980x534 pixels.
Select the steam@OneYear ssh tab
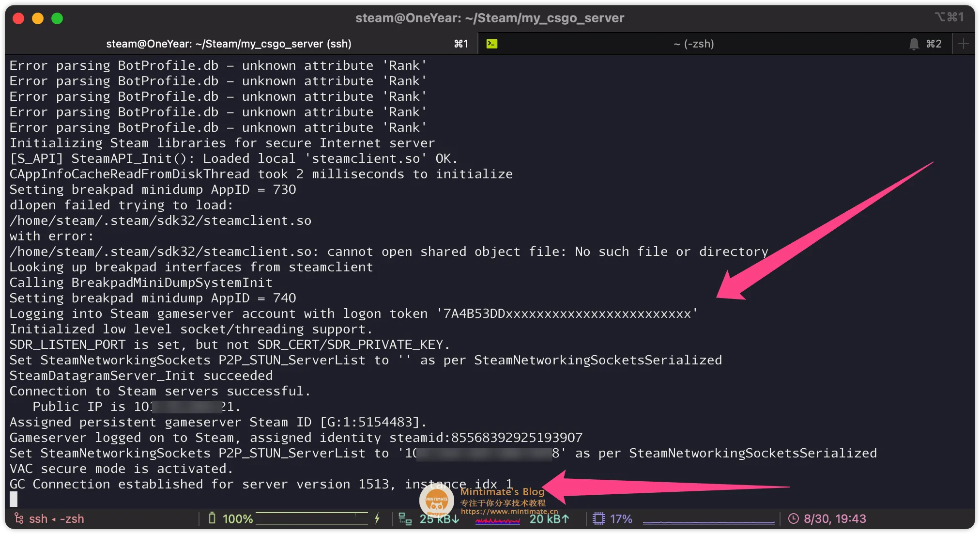coord(229,44)
